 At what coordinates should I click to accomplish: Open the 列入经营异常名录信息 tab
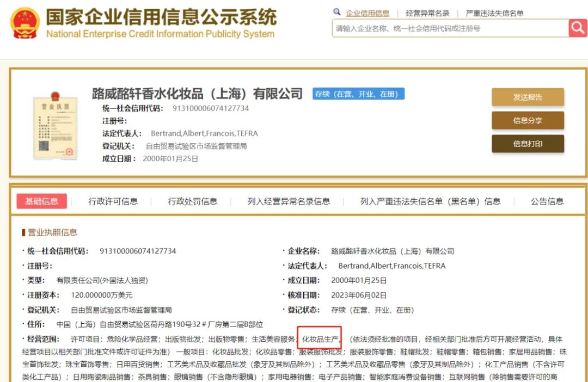pos(289,201)
